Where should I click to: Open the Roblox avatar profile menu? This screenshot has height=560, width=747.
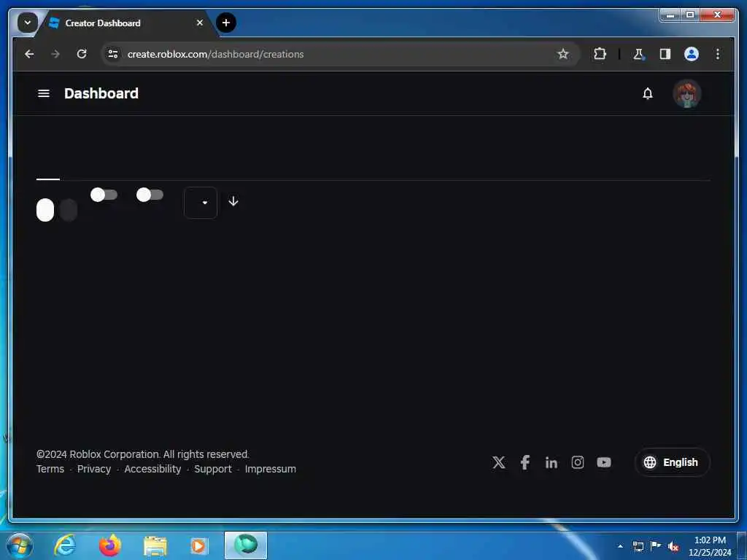coord(686,93)
